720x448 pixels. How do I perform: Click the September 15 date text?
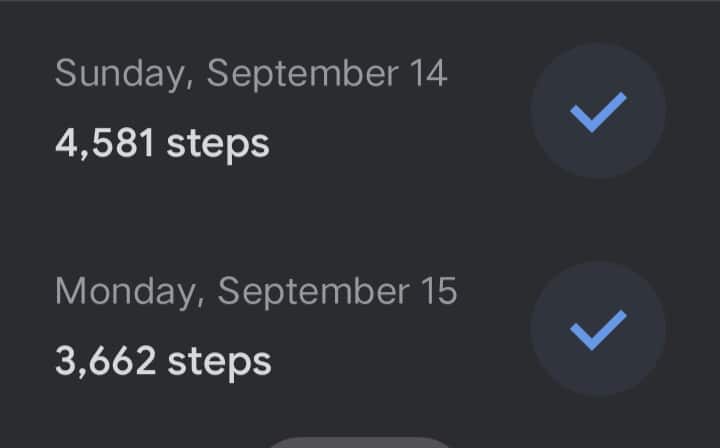[337, 292]
